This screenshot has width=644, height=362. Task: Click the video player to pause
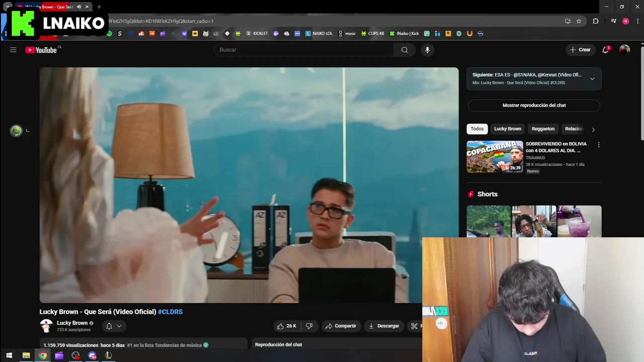pyautogui.click(x=249, y=185)
